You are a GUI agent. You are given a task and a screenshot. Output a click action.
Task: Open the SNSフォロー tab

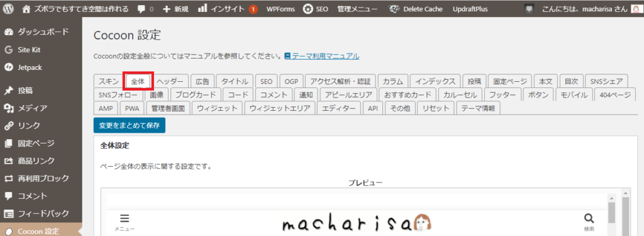(118, 94)
